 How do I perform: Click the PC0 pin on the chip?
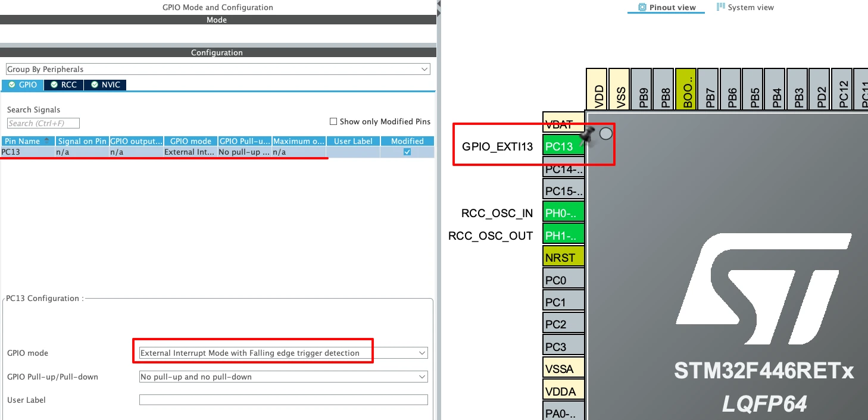coord(563,280)
